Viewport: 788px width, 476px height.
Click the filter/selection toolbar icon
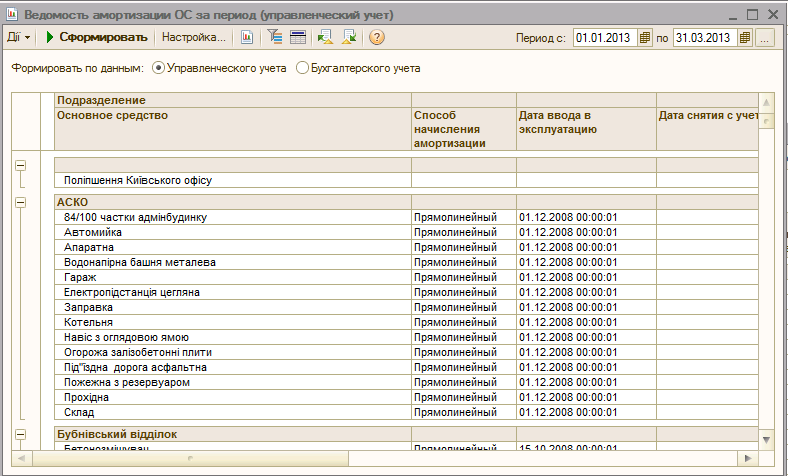point(274,37)
